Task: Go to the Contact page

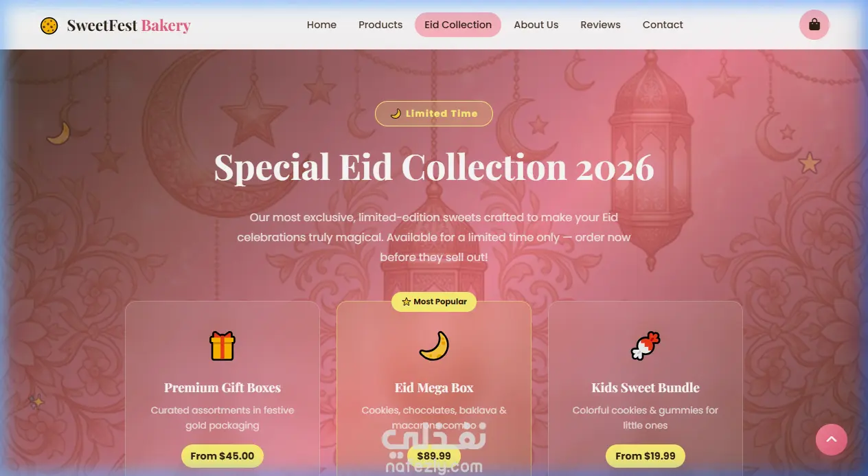Action: 663,25
